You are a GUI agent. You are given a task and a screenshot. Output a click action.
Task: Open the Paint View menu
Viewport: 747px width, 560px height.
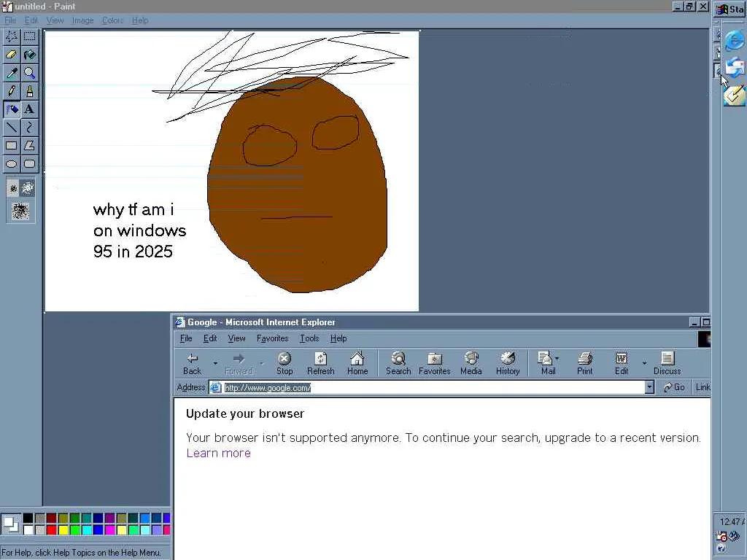pos(55,20)
